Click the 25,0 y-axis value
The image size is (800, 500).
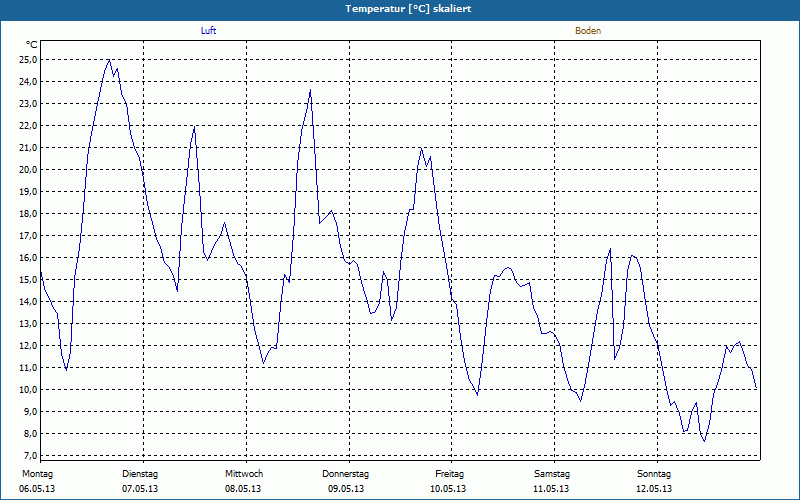pos(28,60)
